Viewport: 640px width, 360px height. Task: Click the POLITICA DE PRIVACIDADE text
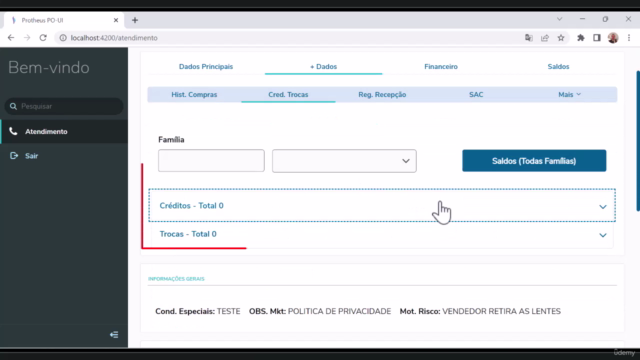pyautogui.click(x=339, y=311)
